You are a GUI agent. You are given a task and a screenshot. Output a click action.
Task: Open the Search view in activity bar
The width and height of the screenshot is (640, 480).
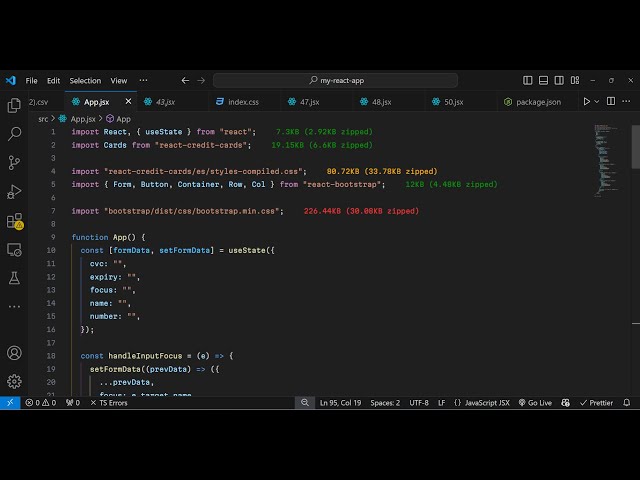click(14, 133)
